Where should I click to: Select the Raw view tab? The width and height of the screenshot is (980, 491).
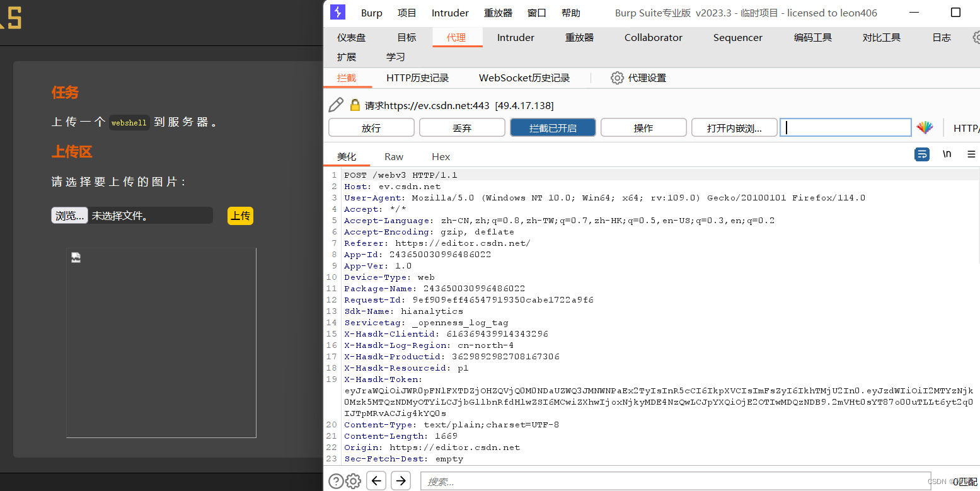(394, 156)
